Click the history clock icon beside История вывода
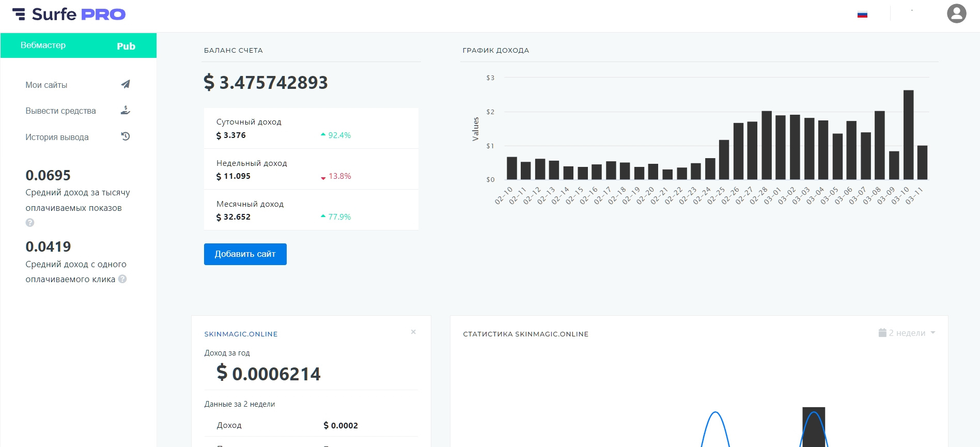Viewport: 980px width, 447px height. (126, 136)
